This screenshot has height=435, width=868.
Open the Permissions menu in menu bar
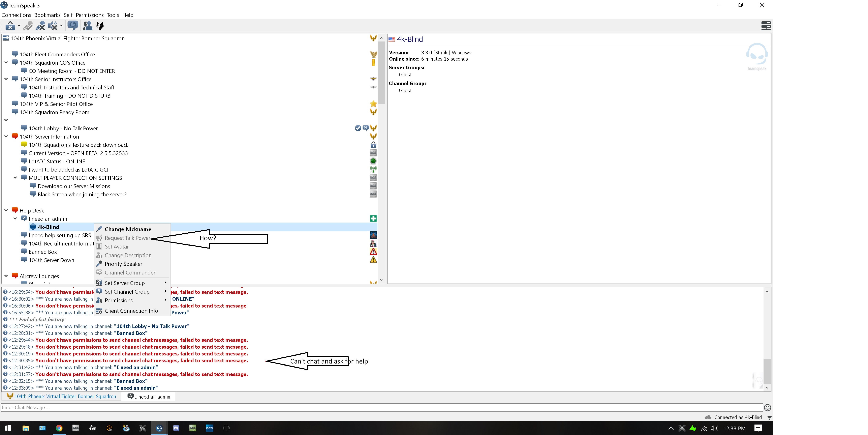click(x=90, y=15)
